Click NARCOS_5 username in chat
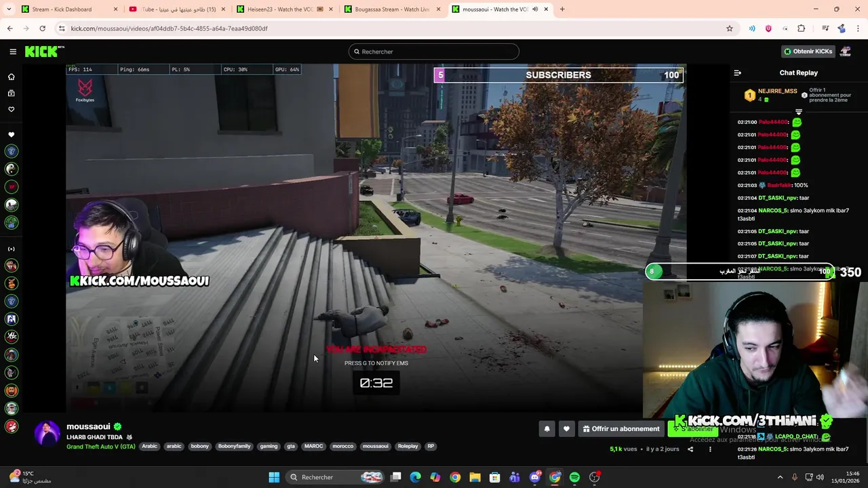 click(x=773, y=211)
